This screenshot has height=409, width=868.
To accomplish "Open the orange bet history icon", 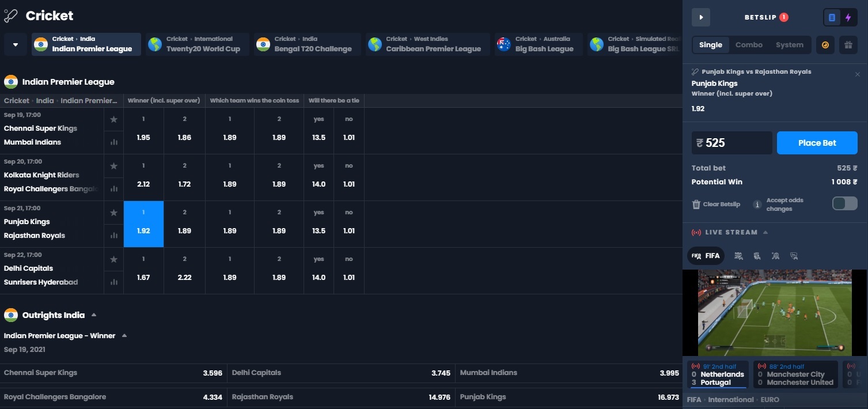I will [825, 45].
